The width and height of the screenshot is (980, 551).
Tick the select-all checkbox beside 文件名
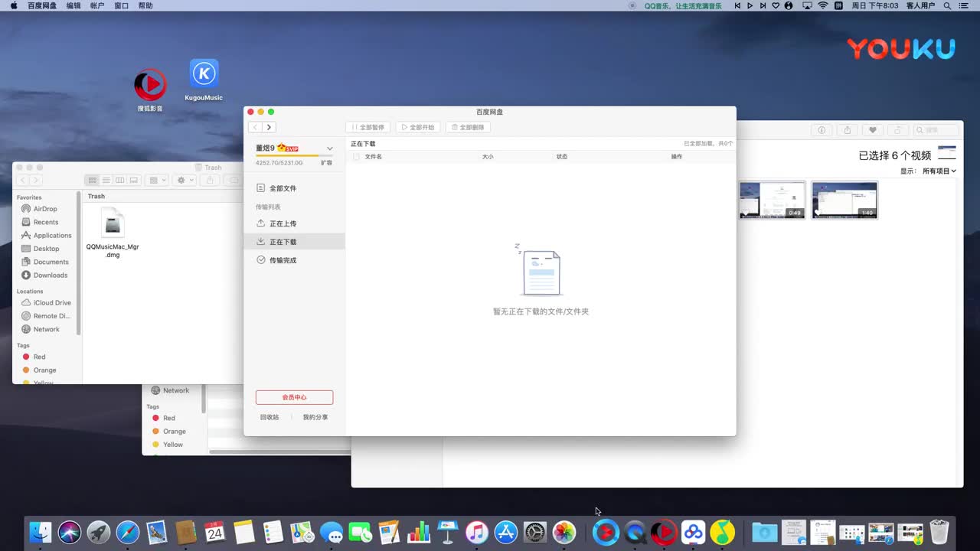356,157
